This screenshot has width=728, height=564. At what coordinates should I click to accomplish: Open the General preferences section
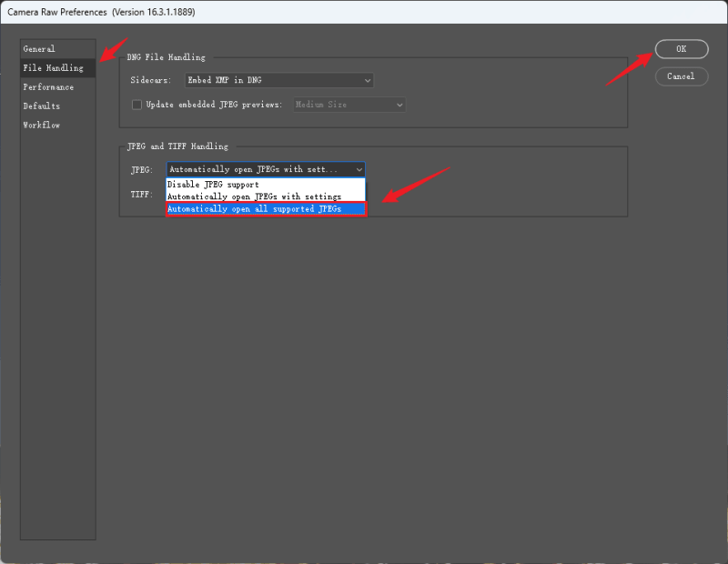point(40,49)
